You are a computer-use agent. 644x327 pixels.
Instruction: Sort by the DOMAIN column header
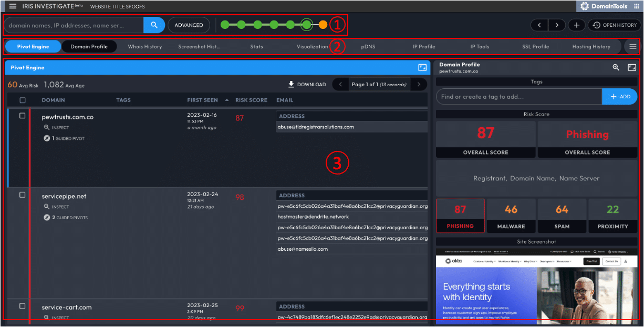(x=53, y=100)
